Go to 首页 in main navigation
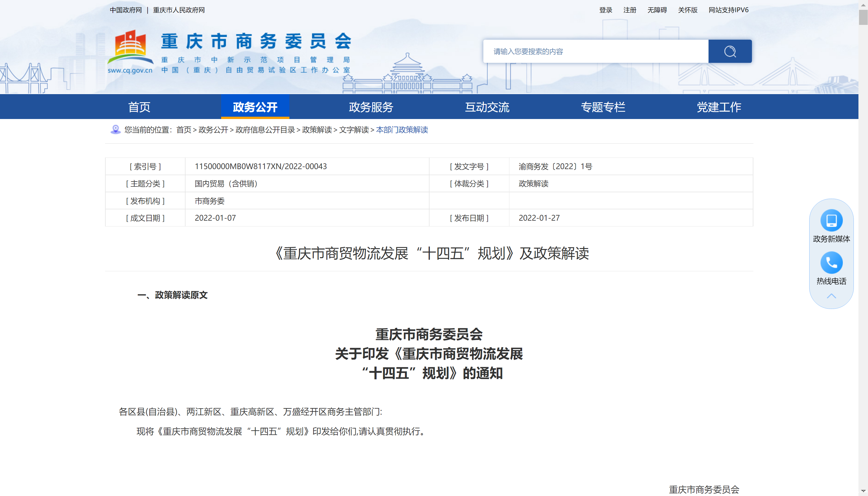This screenshot has width=868, height=496. [x=139, y=107]
